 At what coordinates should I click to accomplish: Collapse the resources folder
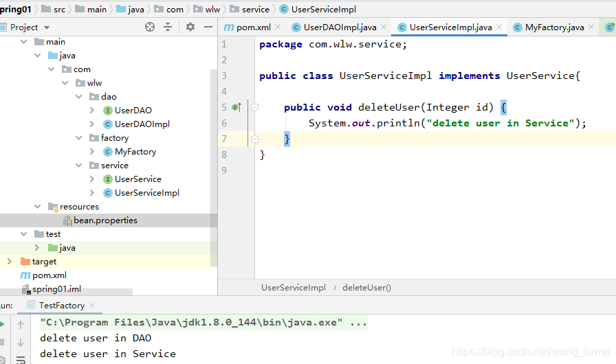pyautogui.click(x=38, y=206)
